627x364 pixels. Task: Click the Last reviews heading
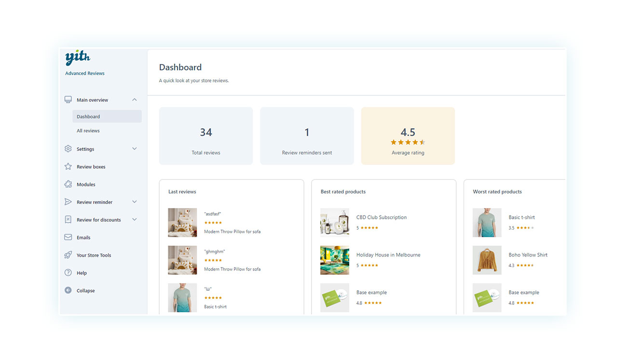click(x=182, y=192)
